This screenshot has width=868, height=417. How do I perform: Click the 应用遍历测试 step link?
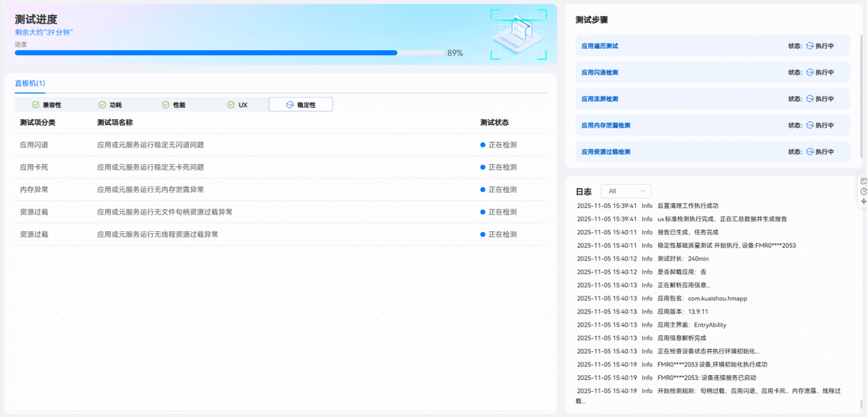[600, 46]
